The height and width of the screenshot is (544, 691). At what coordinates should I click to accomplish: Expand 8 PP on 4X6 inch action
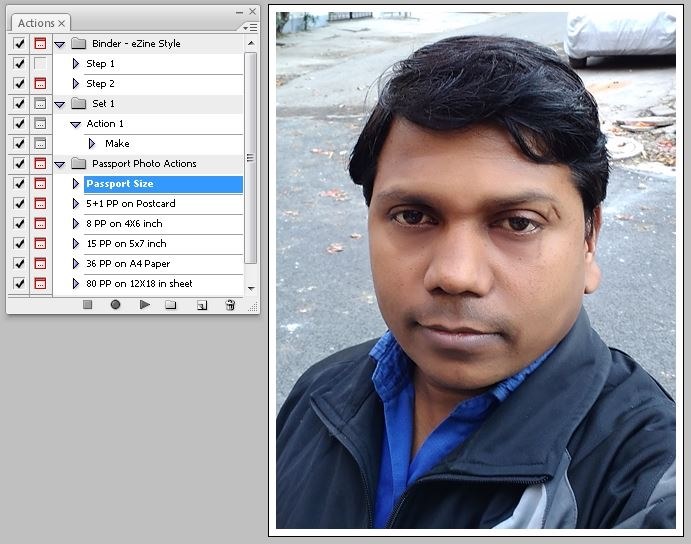click(75, 224)
